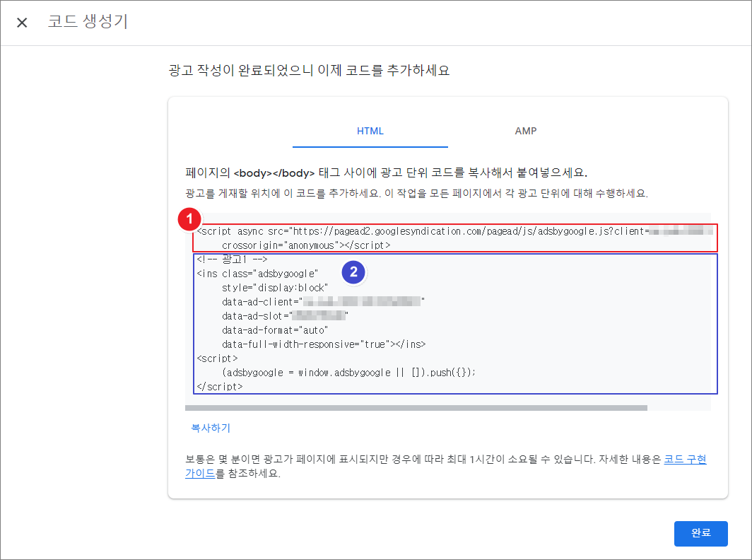Click the style="display:block" line
The image size is (752, 560).
(x=275, y=288)
